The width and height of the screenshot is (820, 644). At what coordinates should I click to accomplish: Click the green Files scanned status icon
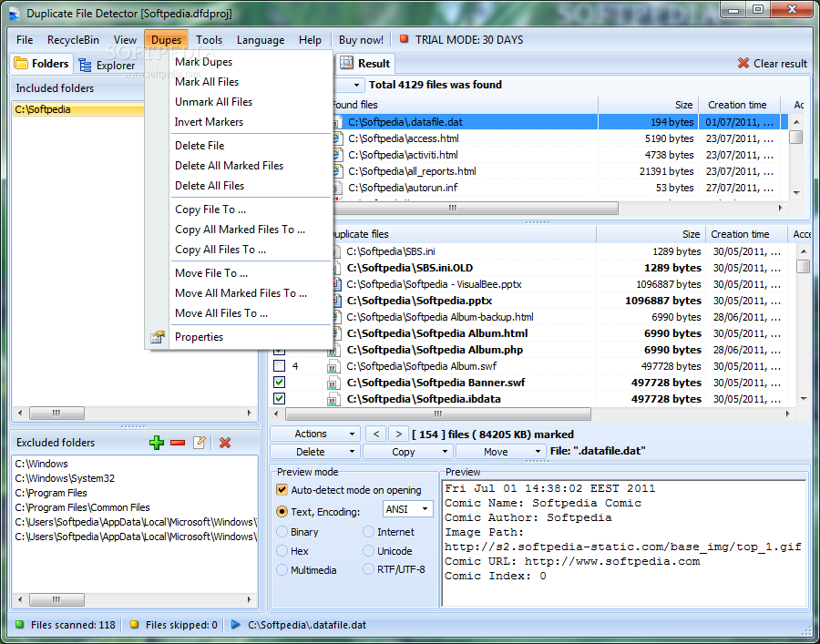point(20,624)
